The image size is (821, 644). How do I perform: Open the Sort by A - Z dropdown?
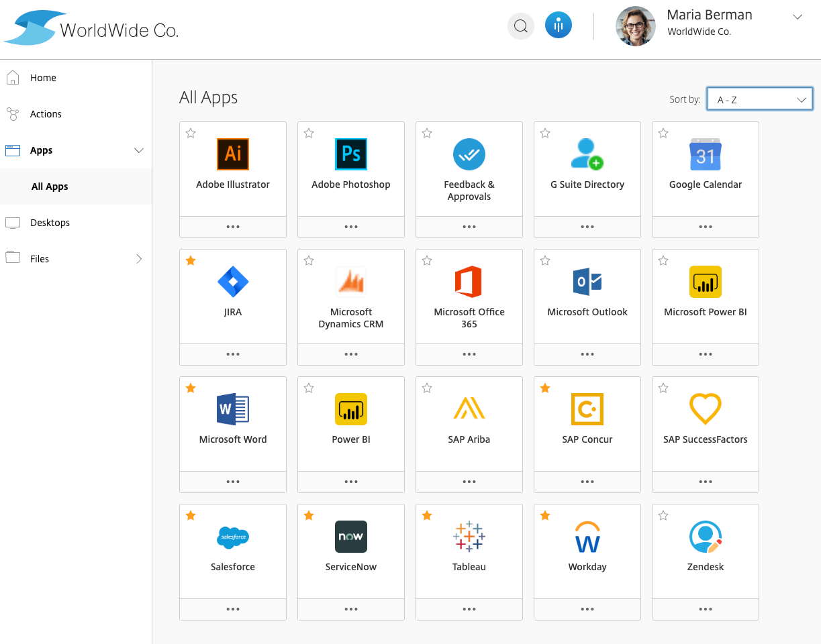coord(760,99)
